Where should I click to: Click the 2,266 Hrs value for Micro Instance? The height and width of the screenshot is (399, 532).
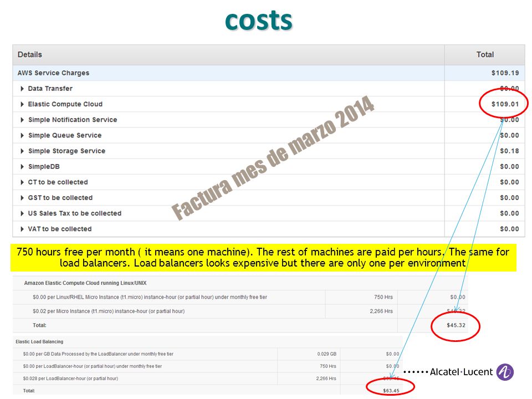pyautogui.click(x=381, y=311)
